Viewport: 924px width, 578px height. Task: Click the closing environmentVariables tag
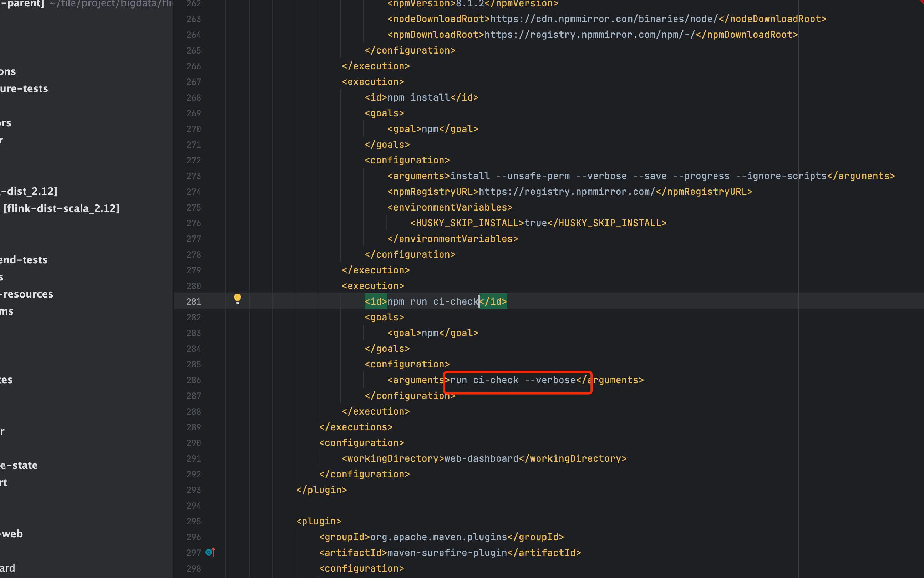pyautogui.click(x=453, y=239)
